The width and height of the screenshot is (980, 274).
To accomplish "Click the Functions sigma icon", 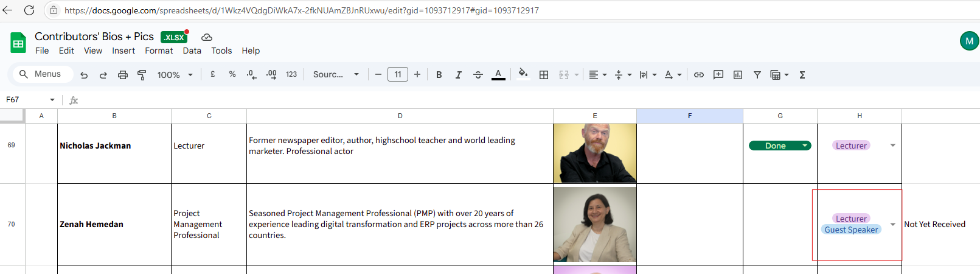I will coord(802,75).
